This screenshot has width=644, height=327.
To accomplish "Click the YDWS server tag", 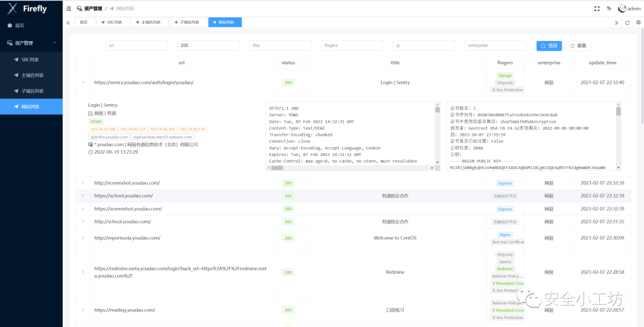I will tap(97, 122).
